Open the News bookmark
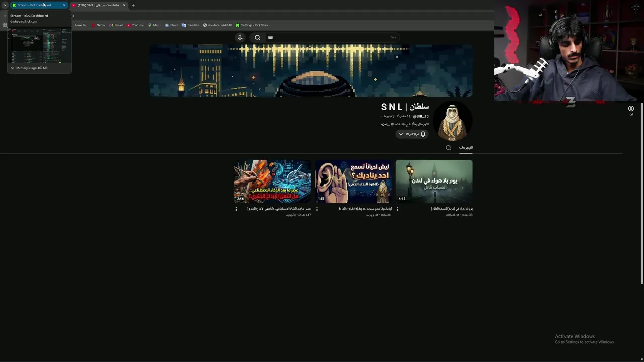The image size is (644, 362). [171, 25]
